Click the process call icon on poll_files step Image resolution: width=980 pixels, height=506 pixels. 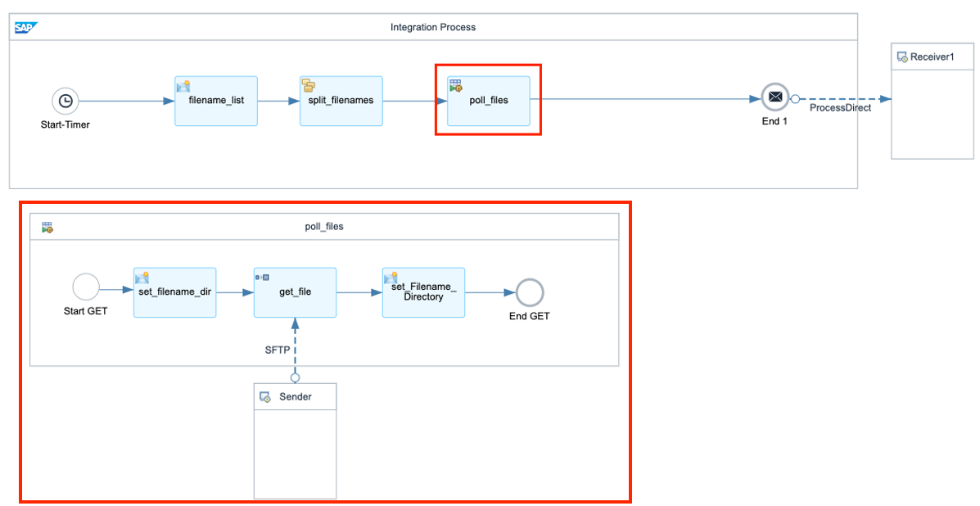[x=456, y=86]
